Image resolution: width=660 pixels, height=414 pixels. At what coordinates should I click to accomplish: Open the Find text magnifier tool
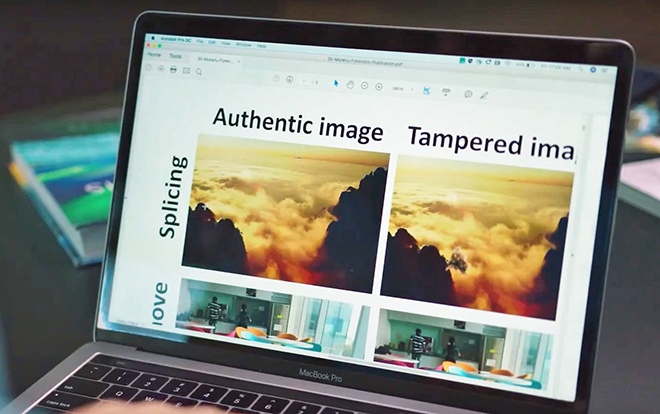click(200, 72)
